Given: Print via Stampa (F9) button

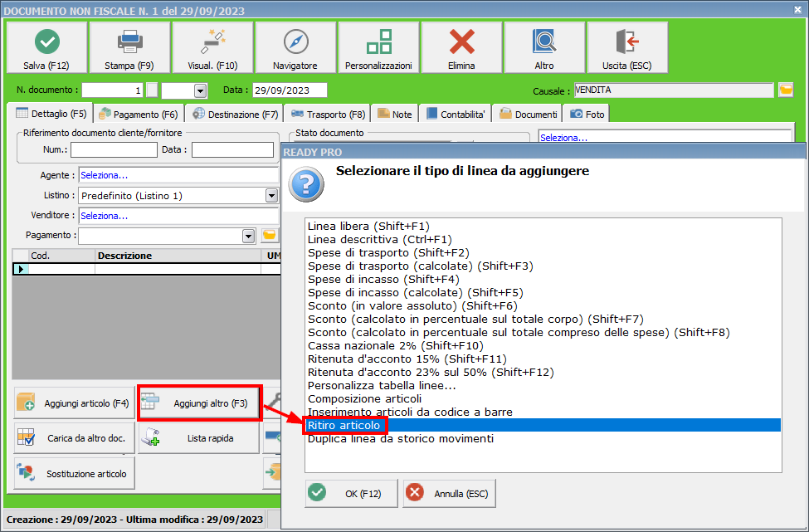Looking at the screenshot, I should point(129,47).
